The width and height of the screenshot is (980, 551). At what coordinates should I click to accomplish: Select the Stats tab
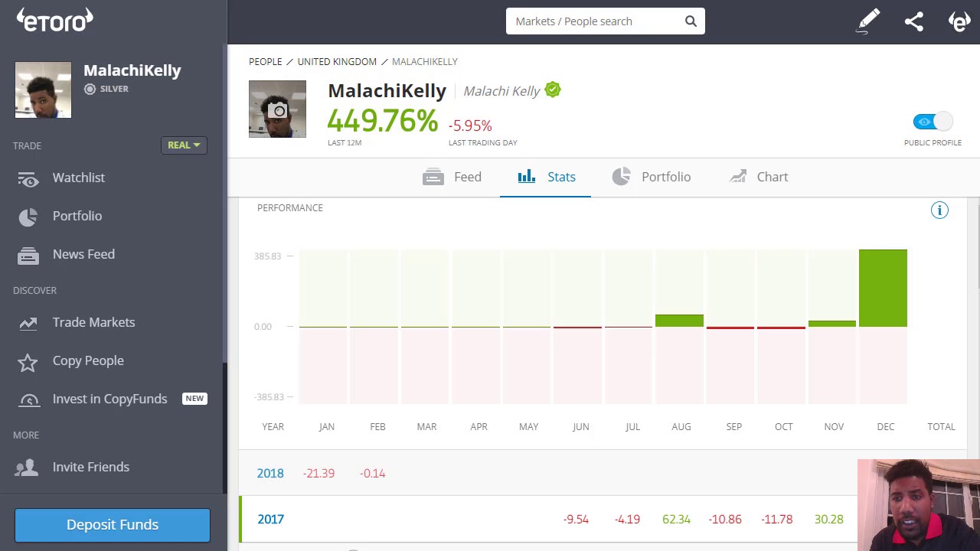546,177
